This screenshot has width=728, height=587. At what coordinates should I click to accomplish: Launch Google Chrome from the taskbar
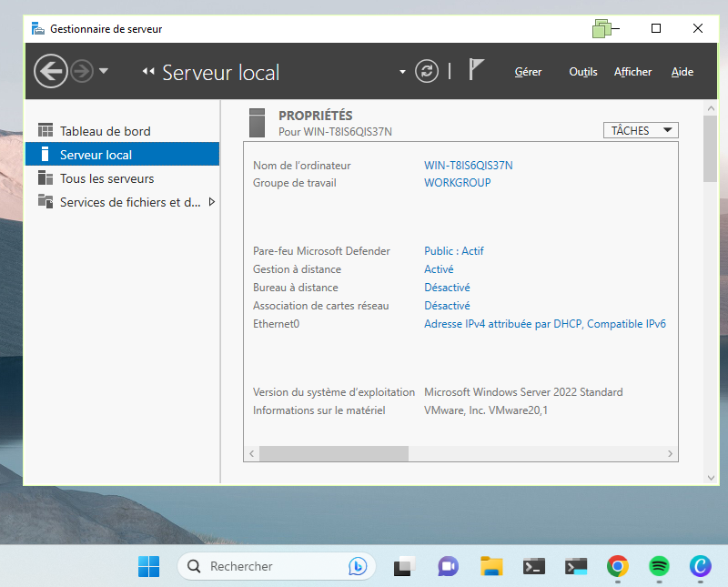click(x=617, y=566)
